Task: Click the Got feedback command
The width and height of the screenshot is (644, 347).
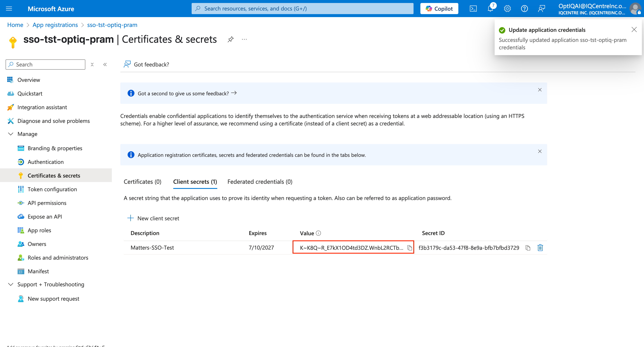Action: pyautogui.click(x=146, y=65)
